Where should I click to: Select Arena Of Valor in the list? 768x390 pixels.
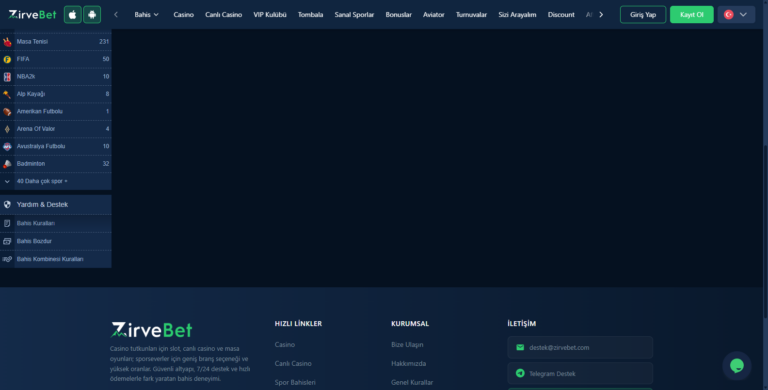55,129
